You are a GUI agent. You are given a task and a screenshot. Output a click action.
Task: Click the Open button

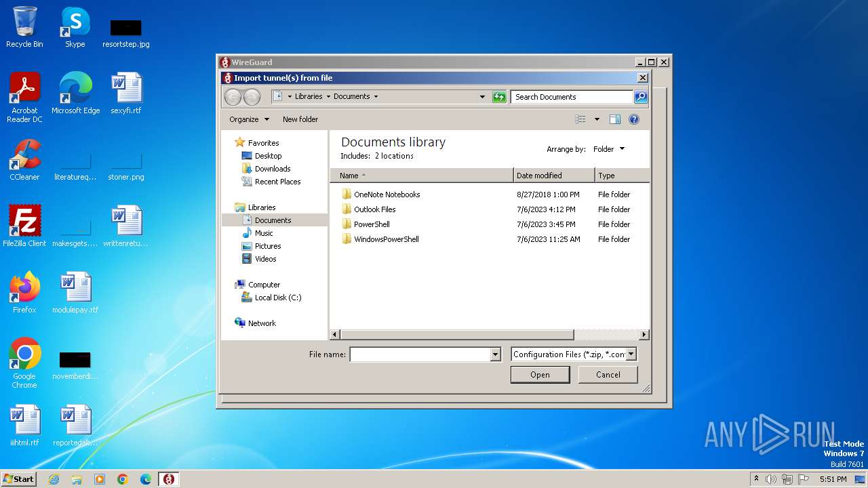click(540, 375)
